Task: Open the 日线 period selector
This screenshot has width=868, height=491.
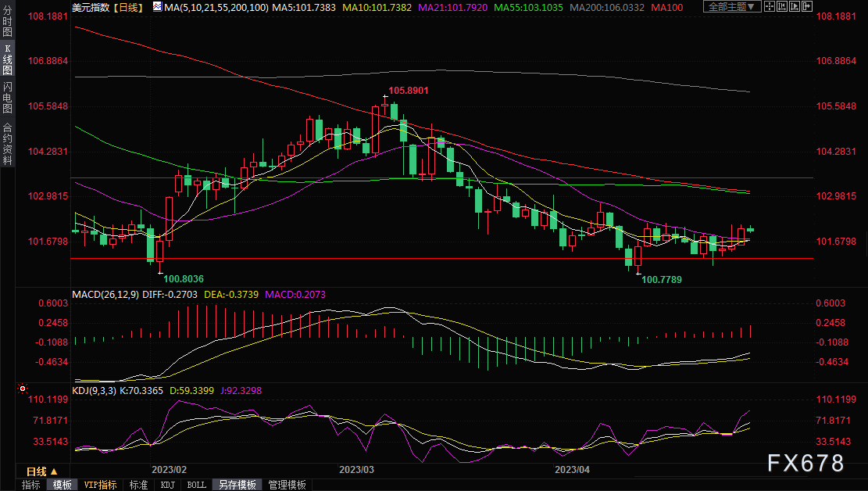Action: click(x=42, y=471)
